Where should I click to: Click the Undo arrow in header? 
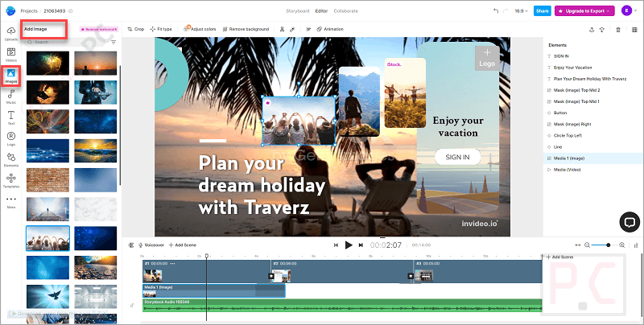(496, 11)
